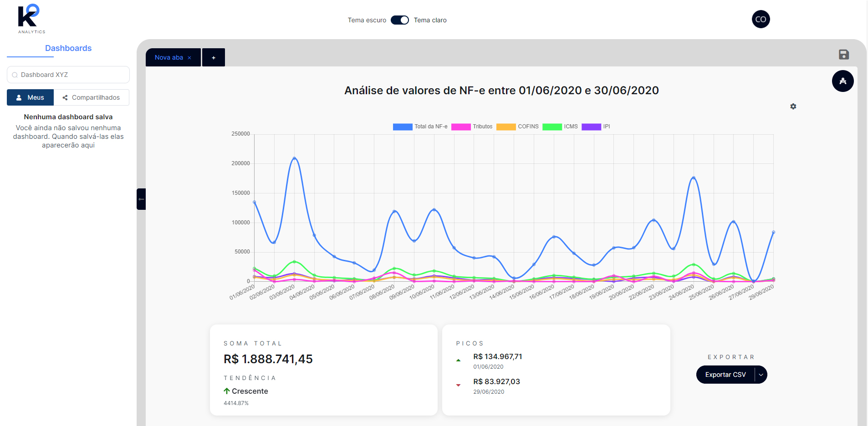Click the red down triangle peak icon

[459, 385]
